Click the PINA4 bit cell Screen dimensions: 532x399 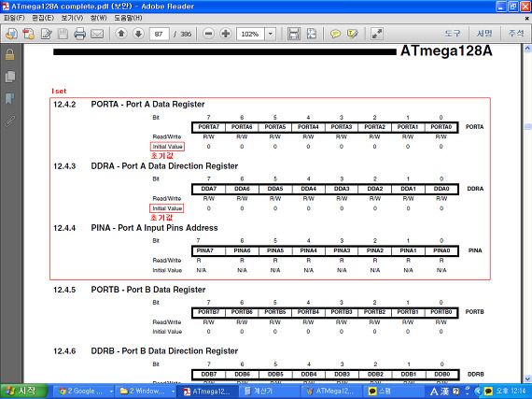click(x=308, y=250)
